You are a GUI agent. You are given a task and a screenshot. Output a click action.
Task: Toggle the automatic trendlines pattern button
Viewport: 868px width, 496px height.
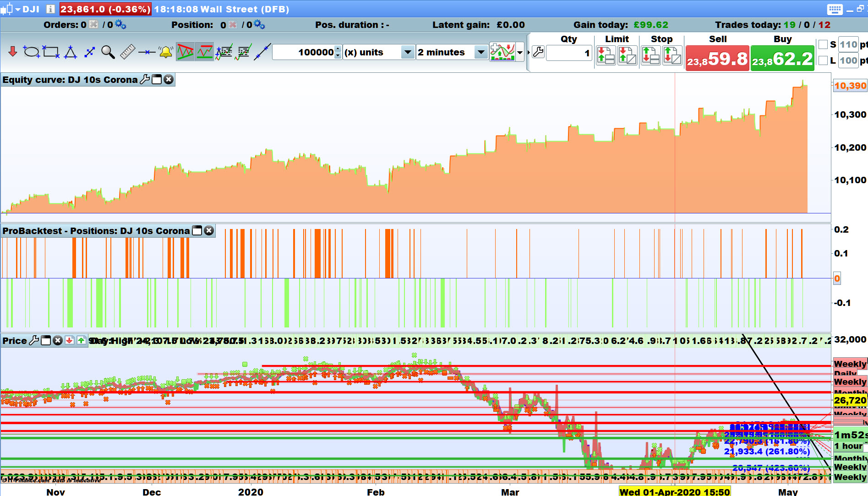[x=185, y=52]
